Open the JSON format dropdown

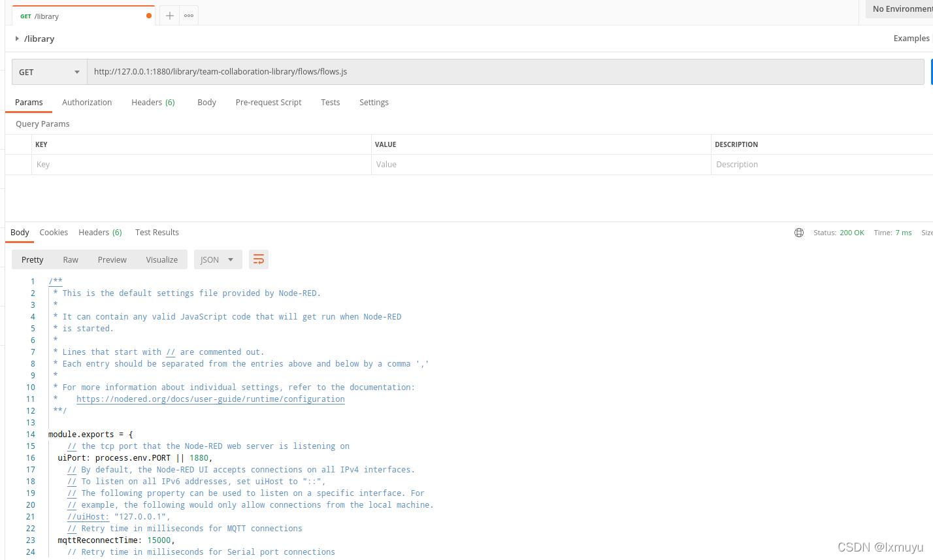click(x=218, y=259)
